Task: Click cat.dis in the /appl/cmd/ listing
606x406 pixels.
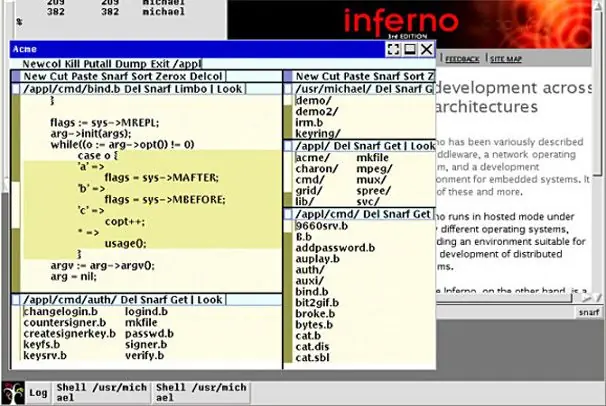Action: (312, 347)
